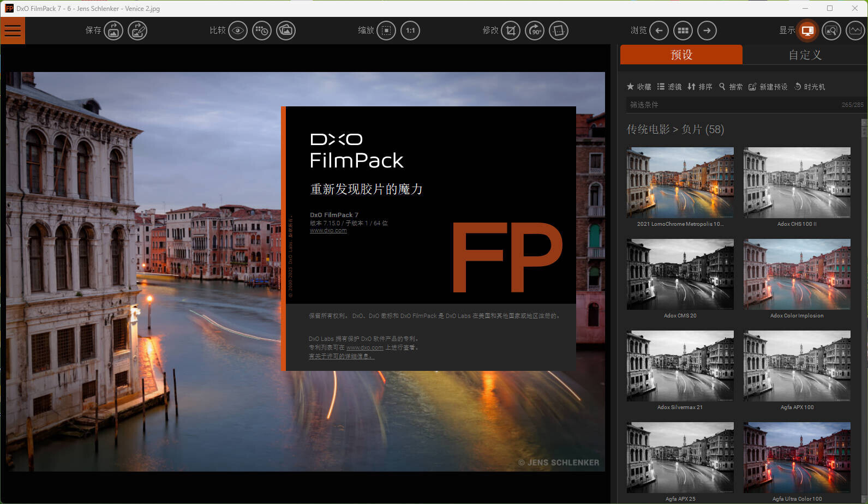Click the loupe magnifier display icon
Viewport: 868px width, 504px height.
[x=831, y=31]
